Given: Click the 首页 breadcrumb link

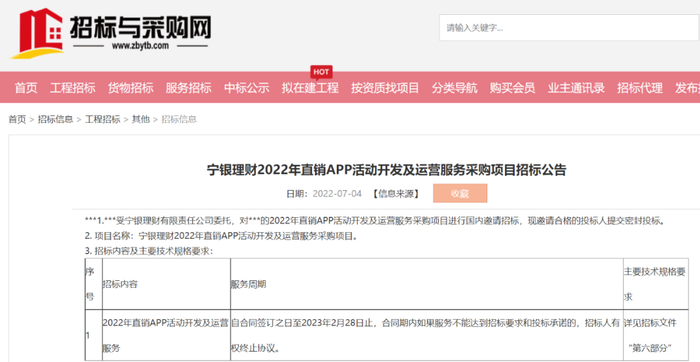Looking at the screenshot, I should coord(17,119).
